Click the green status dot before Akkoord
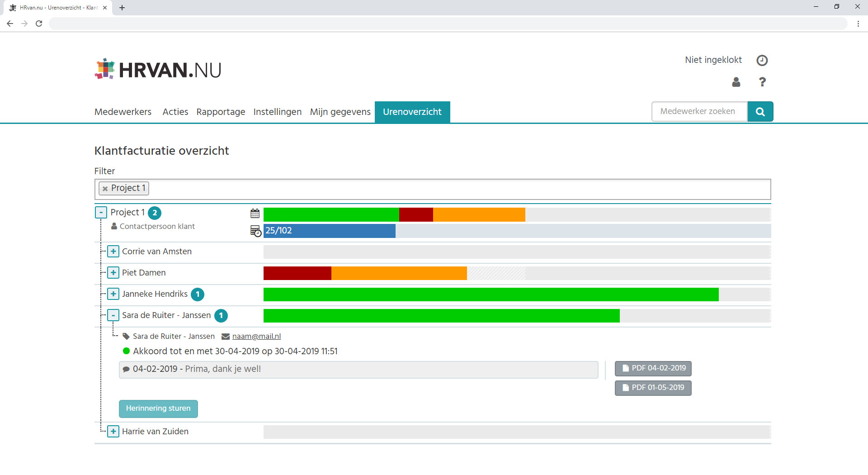Viewport: 868px width, 475px height. pyautogui.click(x=127, y=351)
